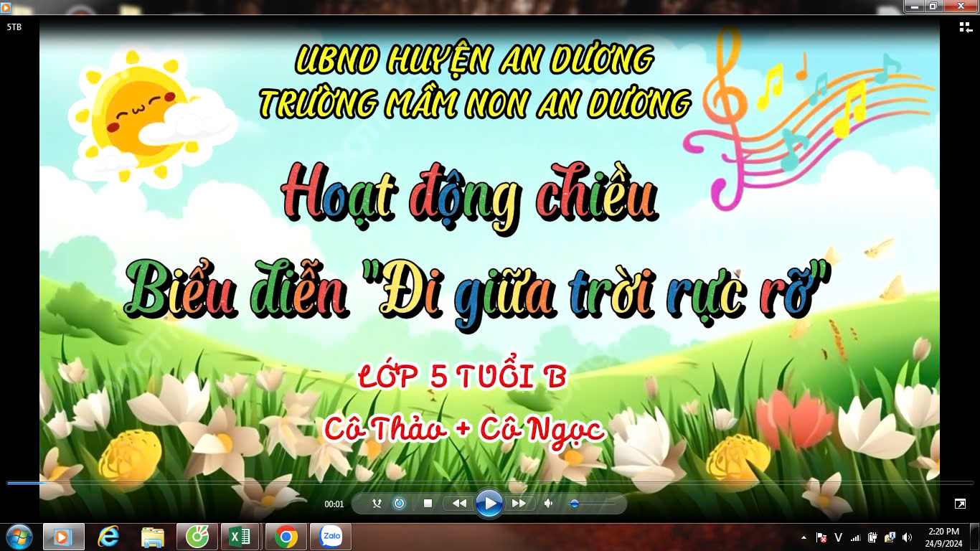Open Zalo from taskbar
The image size is (980, 551).
pyautogui.click(x=331, y=537)
